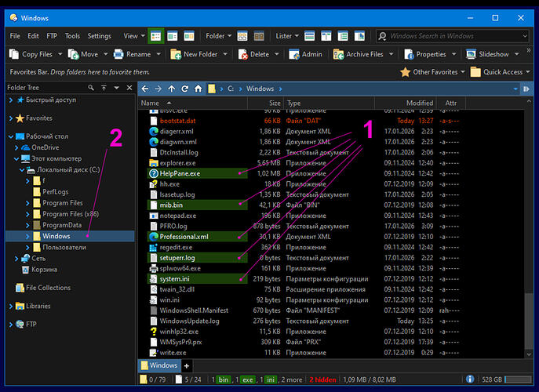Open Copy Files dropdown arrow
This screenshot has width=539, height=392.
click(60, 54)
